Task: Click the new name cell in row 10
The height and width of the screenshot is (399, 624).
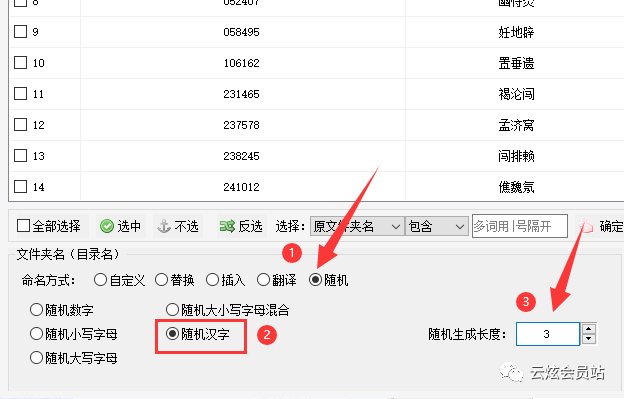Action: click(x=516, y=63)
